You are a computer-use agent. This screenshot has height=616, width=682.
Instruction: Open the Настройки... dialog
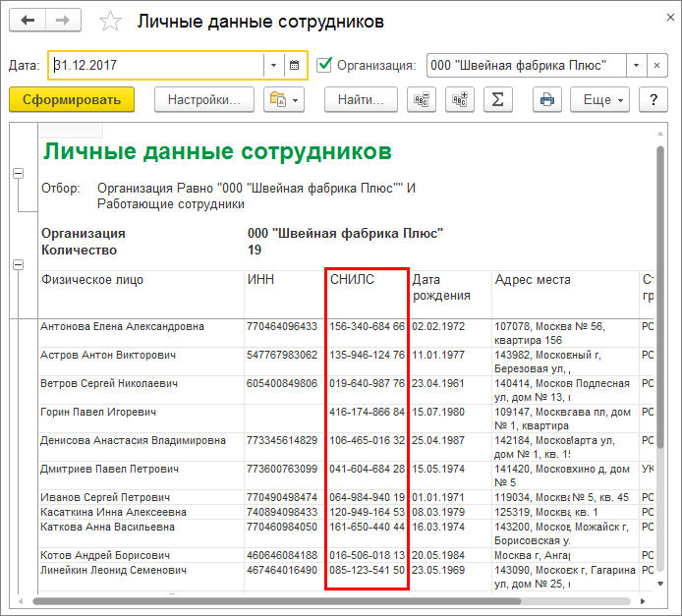point(204,100)
